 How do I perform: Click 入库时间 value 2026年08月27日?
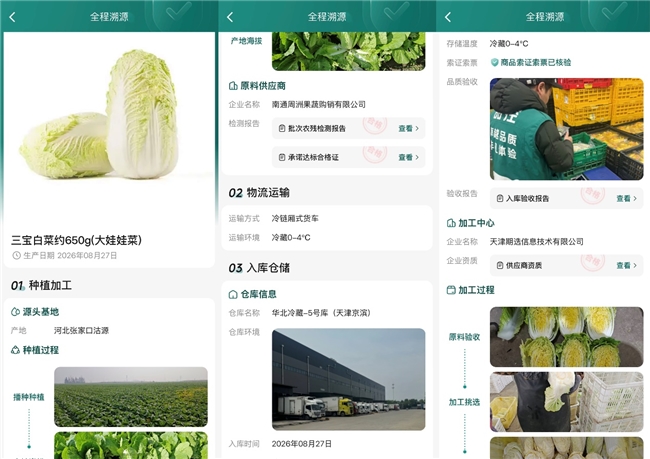coord(302,444)
